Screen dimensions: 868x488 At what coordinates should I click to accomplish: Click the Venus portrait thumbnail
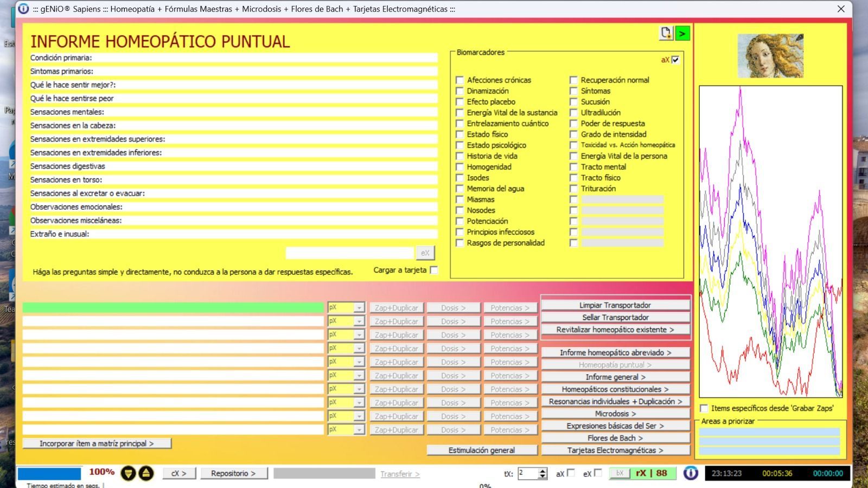[x=770, y=56]
